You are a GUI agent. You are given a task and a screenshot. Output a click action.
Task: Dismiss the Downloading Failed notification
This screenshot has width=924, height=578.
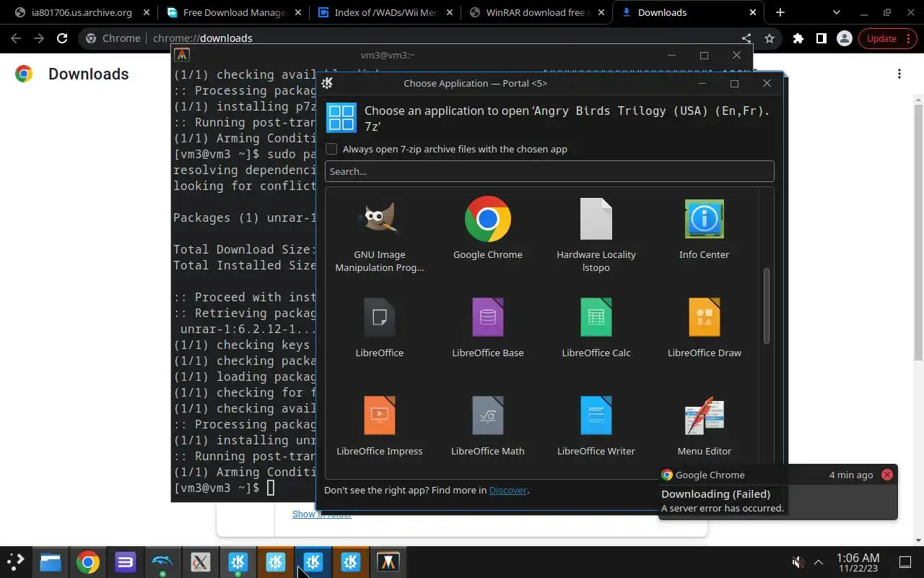point(886,475)
